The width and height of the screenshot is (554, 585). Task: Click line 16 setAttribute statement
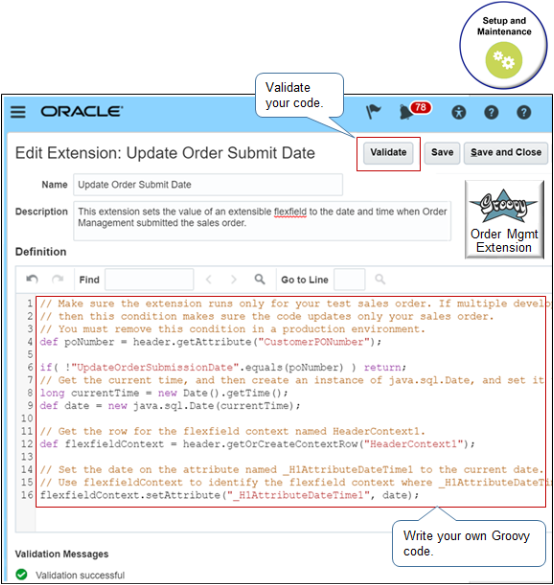pyautogui.click(x=229, y=495)
